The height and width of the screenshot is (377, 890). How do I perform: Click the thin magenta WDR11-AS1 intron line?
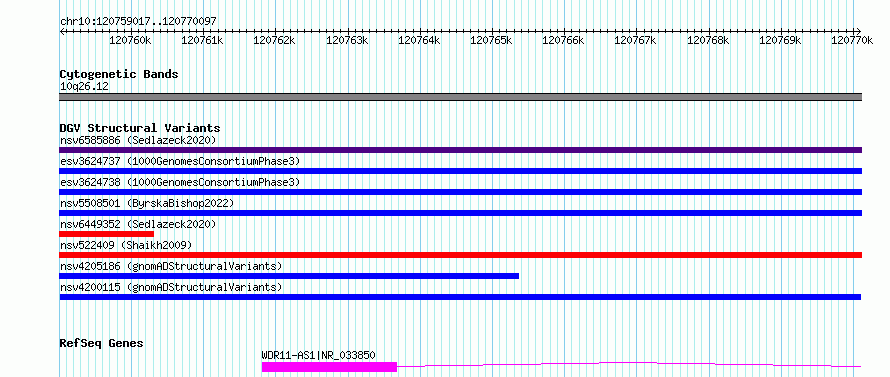(629, 364)
